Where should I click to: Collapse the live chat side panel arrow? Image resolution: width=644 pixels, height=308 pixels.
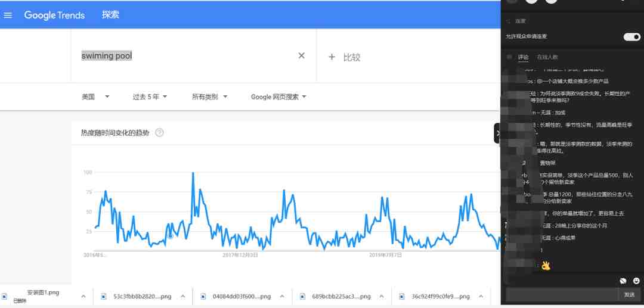pos(497,133)
